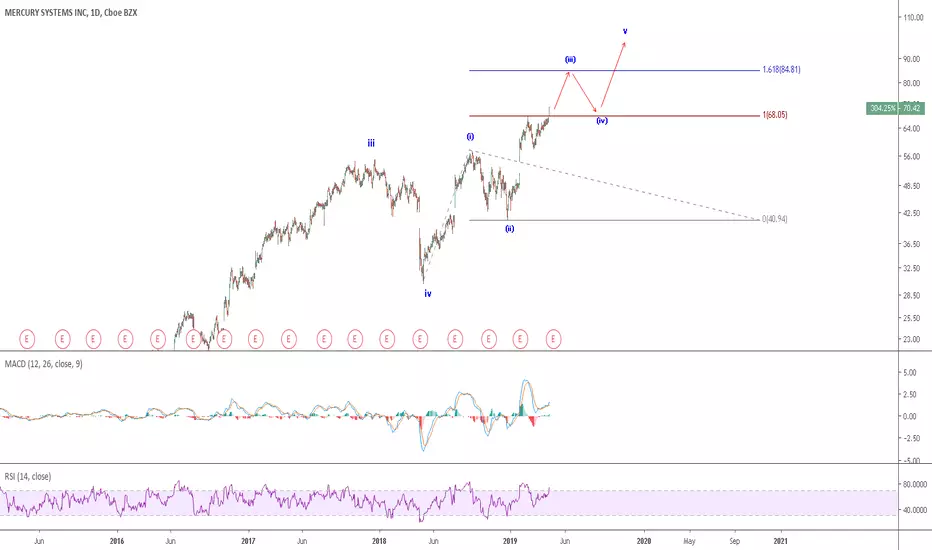Select the projected wave label v
932x550 pixels.
[625, 31]
